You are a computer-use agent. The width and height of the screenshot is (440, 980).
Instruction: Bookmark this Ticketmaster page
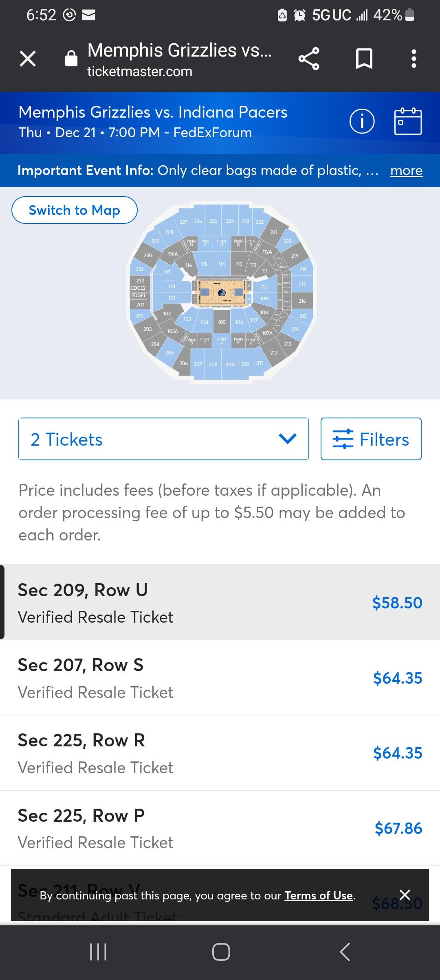click(364, 59)
